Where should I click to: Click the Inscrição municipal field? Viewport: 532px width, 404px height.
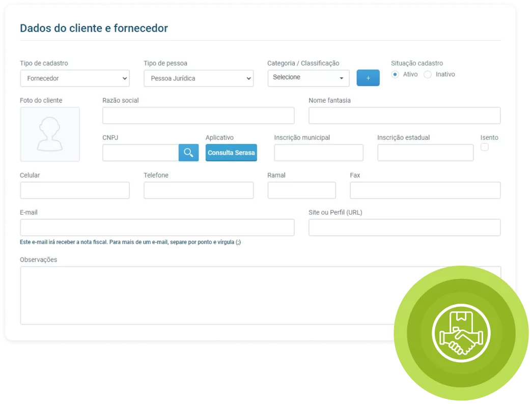point(319,153)
